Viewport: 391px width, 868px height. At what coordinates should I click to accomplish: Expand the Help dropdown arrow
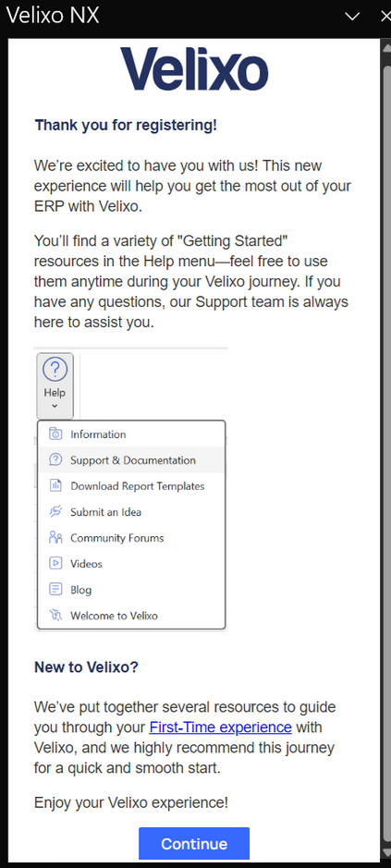(x=55, y=407)
